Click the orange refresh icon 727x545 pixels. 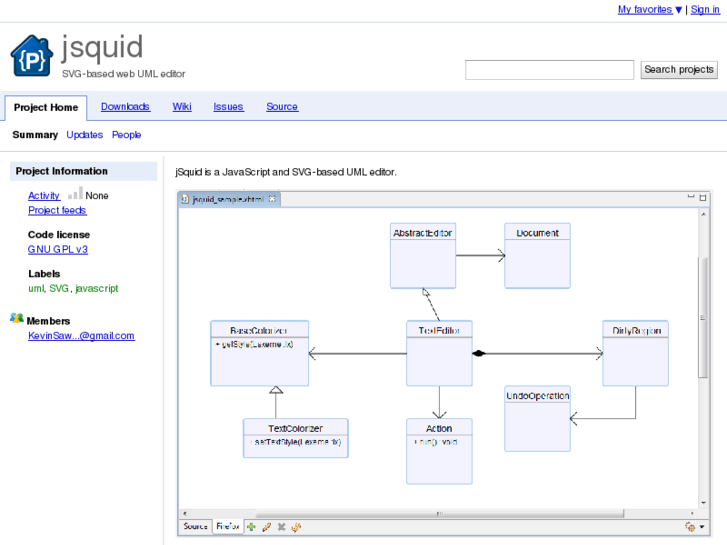click(296, 527)
